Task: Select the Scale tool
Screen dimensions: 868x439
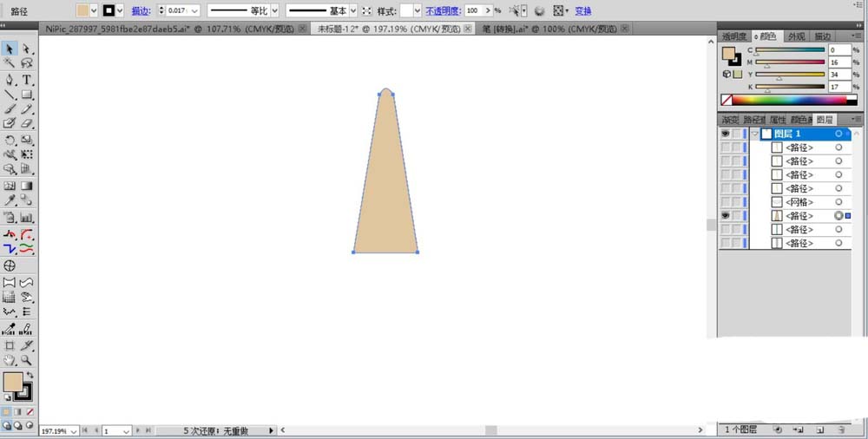Action: [x=26, y=140]
